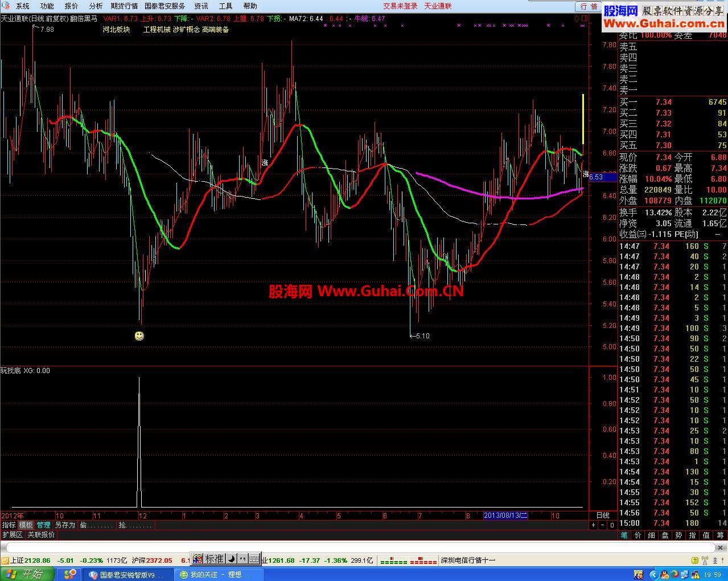Screen dimensions: 728x581
Task: Select the 指 tab in quote panel
Action: pos(692,535)
